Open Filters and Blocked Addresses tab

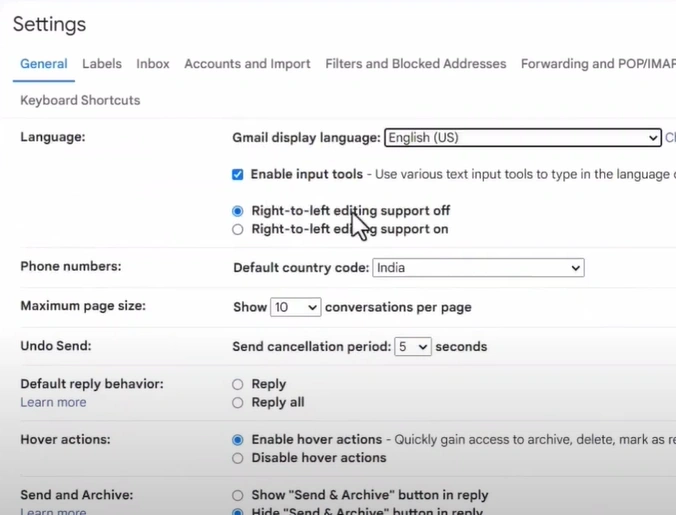point(416,64)
